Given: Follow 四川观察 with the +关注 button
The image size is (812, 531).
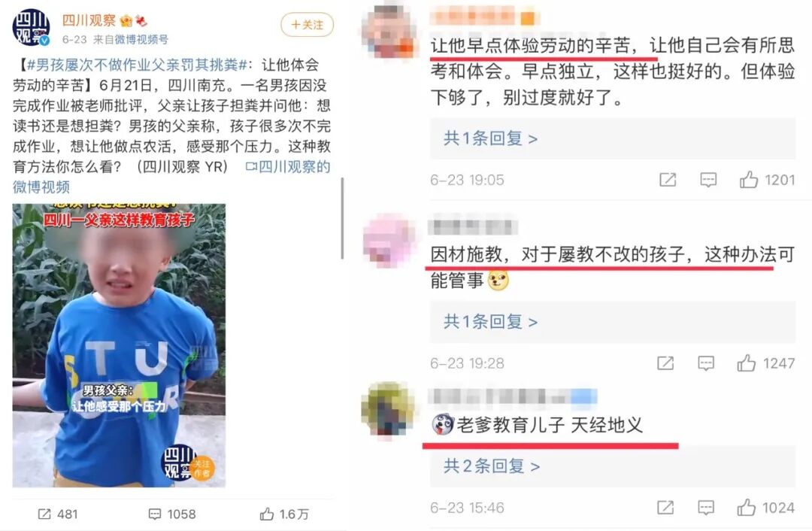Looking at the screenshot, I should pos(307,24).
